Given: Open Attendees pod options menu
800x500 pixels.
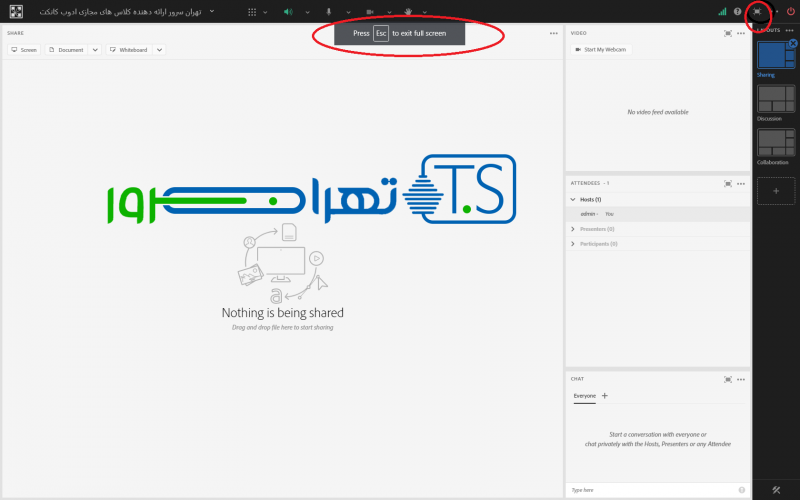Looking at the screenshot, I should pos(741,183).
